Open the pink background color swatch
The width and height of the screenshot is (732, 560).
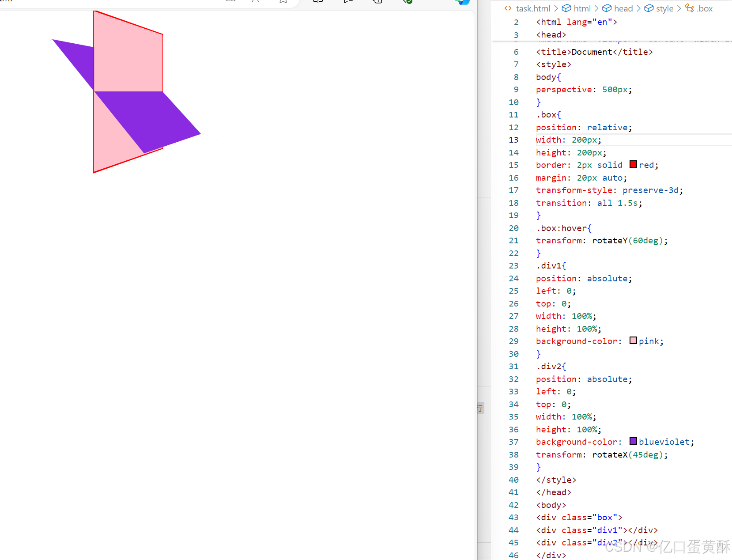tap(633, 341)
